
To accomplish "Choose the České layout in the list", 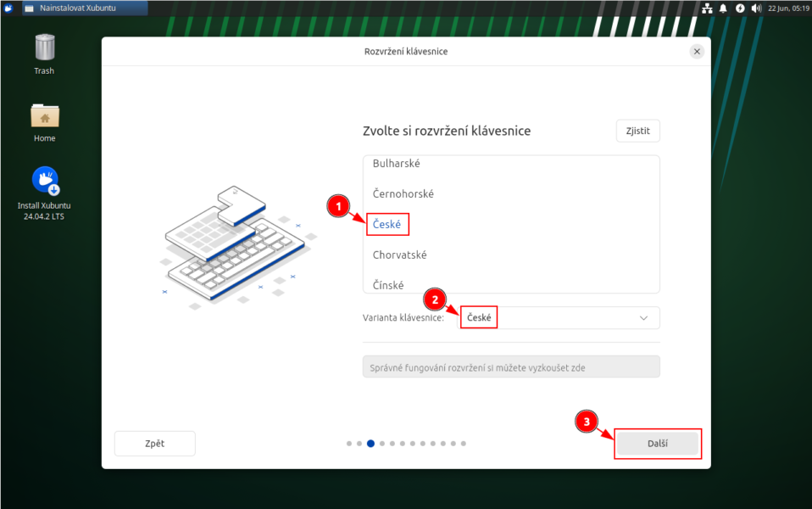I will click(387, 225).
